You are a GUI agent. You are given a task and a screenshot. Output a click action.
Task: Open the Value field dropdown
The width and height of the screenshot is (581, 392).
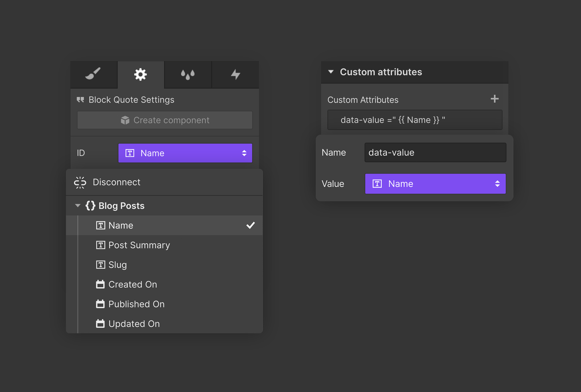(497, 184)
